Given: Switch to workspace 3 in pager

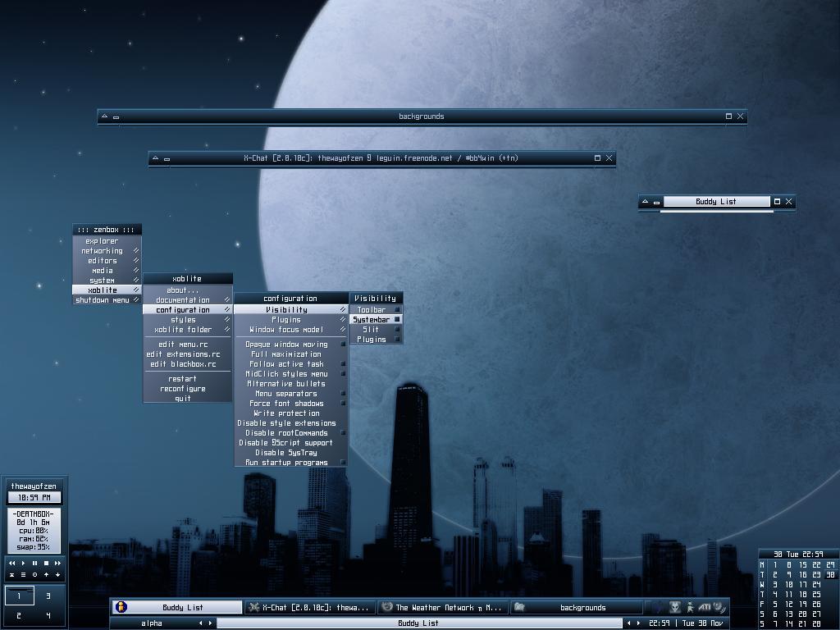Looking at the screenshot, I should point(48,596).
